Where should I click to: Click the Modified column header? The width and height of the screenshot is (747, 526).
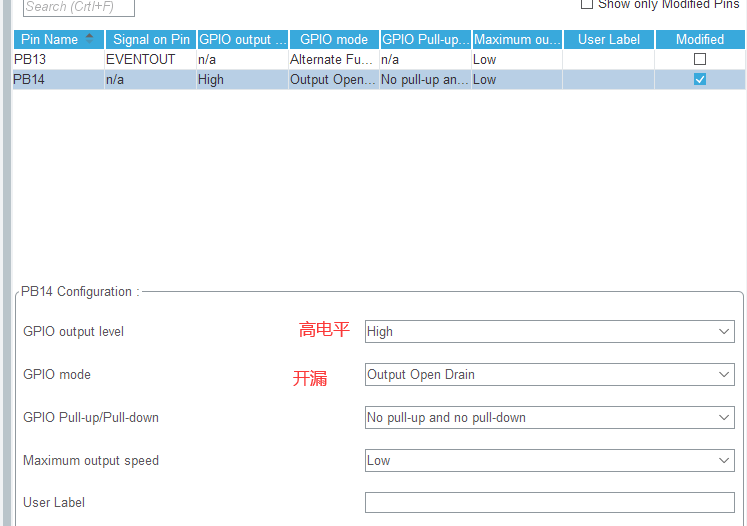point(700,39)
